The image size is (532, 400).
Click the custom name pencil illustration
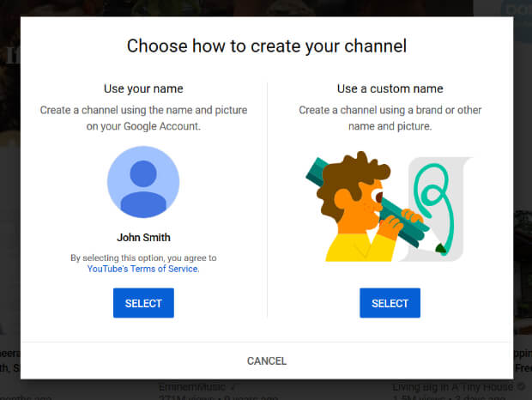point(390,206)
